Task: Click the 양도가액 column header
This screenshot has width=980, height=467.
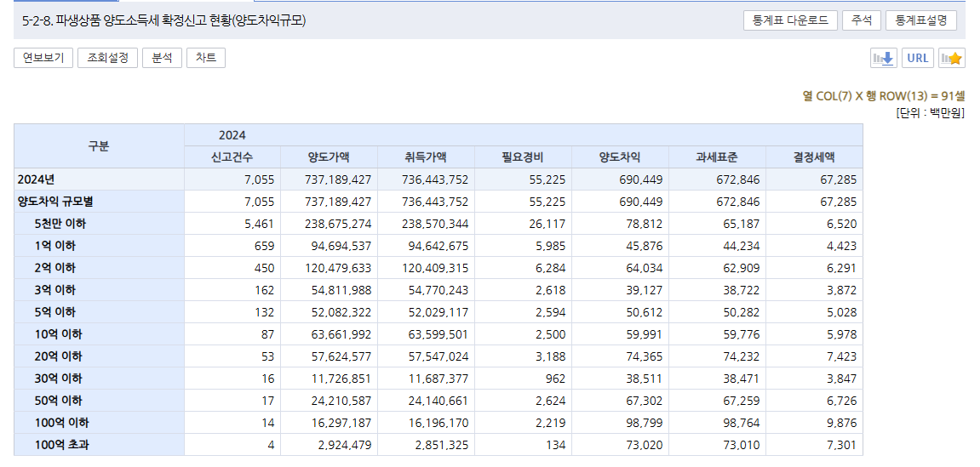Action: pos(329,157)
